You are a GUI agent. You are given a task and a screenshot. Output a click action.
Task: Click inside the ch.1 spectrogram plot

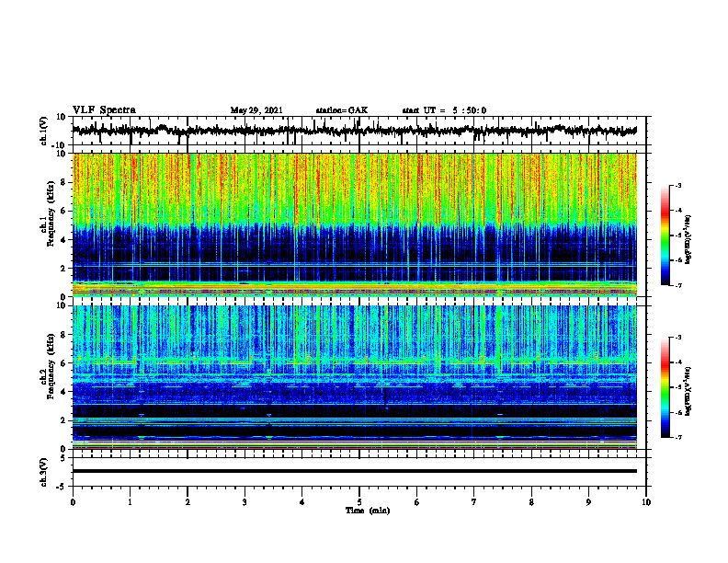coord(354,224)
